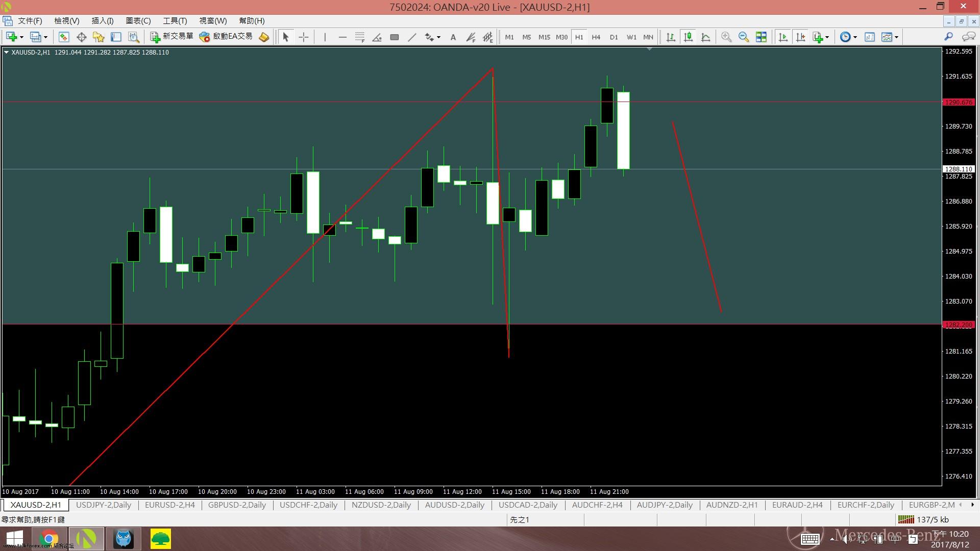
Task: Open the Indicators list tool
Action: point(818,37)
